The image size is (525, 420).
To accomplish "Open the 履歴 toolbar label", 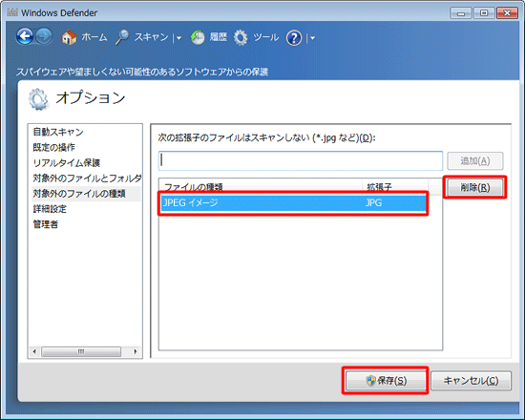I will pyautogui.click(x=219, y=37).
